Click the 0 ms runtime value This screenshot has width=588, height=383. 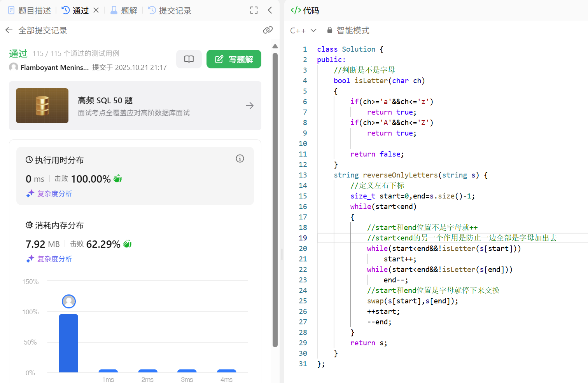tap(35, 179)
